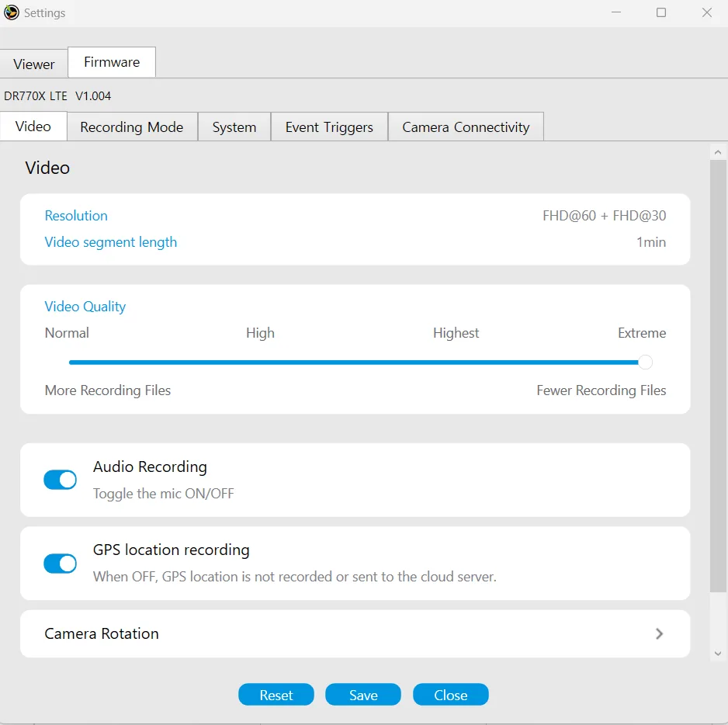This screenshot has width=728, height=725.
Task: Click the Toggle the mic ON/OFF description
Action: (x=164, y=493)
